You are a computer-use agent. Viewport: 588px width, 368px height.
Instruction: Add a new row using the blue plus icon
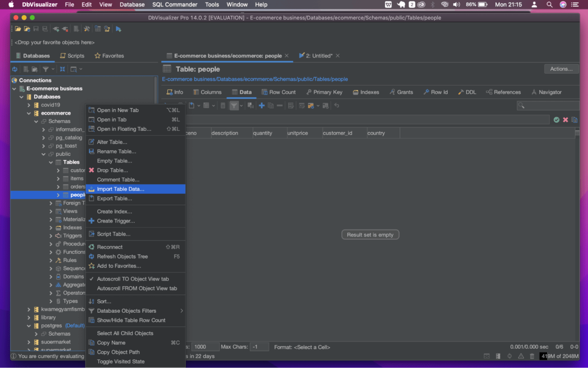click(261, 105)
